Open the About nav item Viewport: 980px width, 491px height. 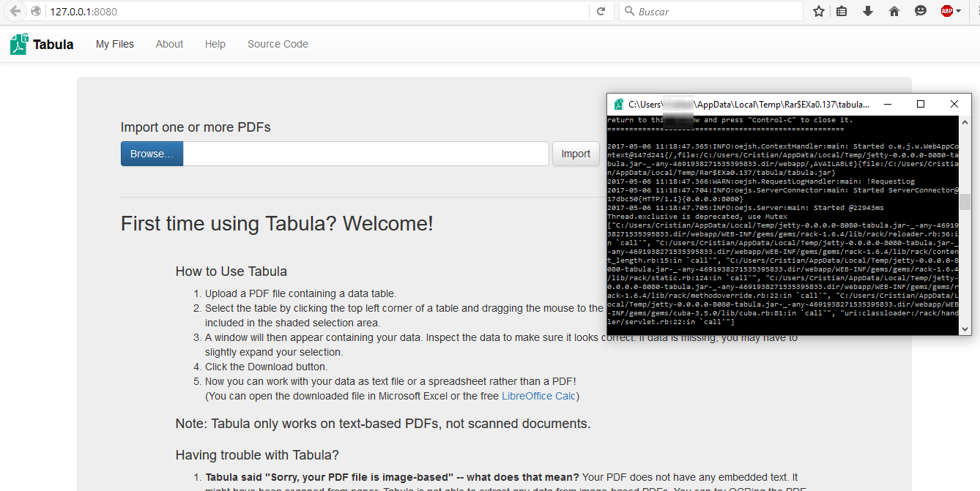click(169, 44)
